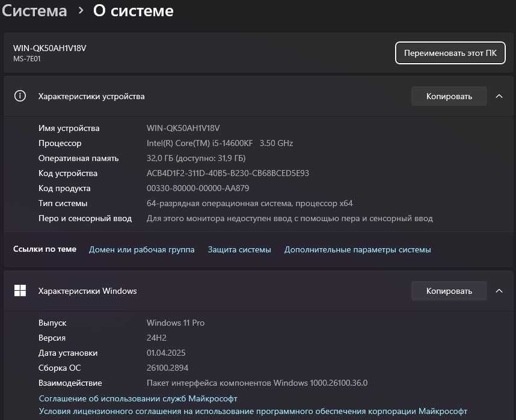Image resolution: width=516 pixels, height=420 pixels.
Task: Click the Процессор label
Action: coord(60,144)
